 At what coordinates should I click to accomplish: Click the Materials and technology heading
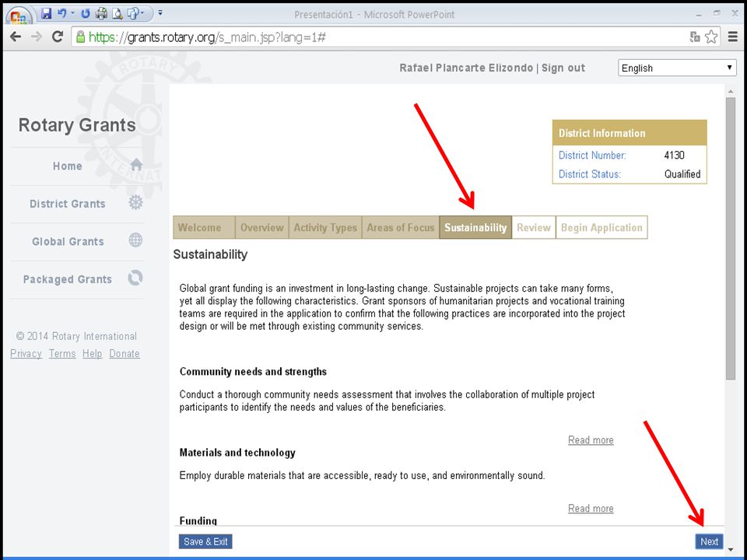237,453
